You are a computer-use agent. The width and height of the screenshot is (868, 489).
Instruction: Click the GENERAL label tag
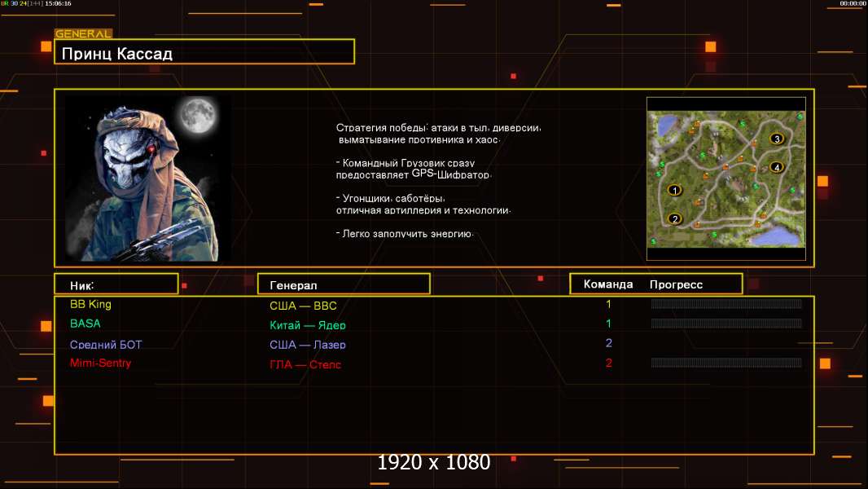84,33
